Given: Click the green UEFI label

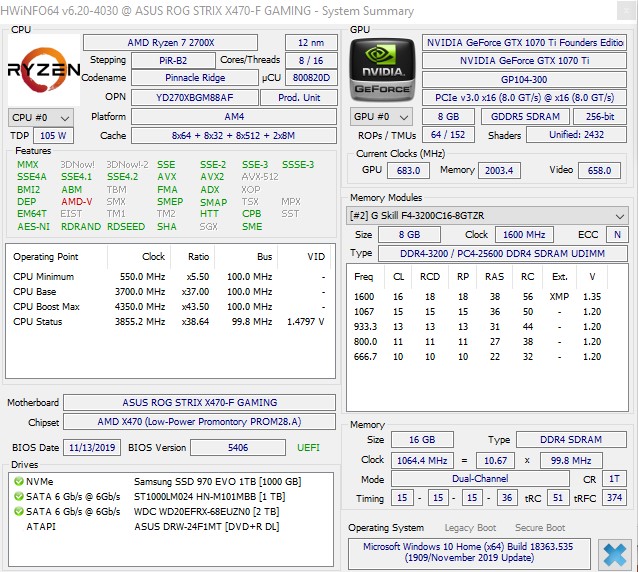Looking at the screenshot, I should (x=308, y=448).
